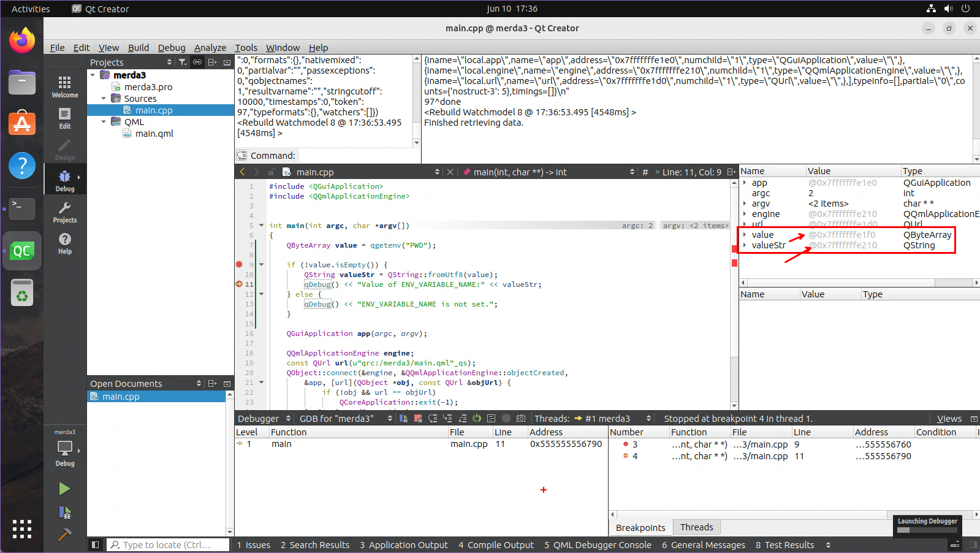The image size is (980, 553).
Task: Collapse the QML folder node
Action: pos(104,121)
